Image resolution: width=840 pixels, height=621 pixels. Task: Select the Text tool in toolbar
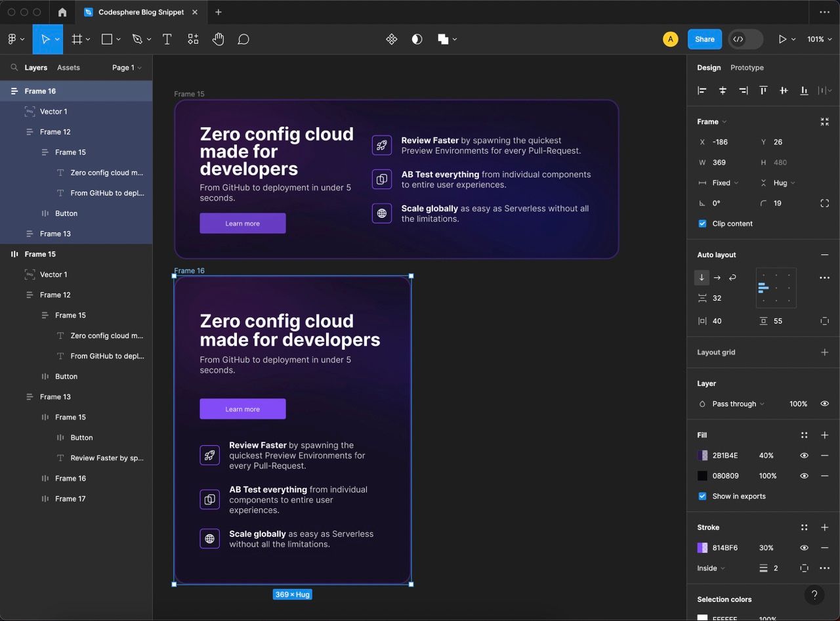point(167,39)
